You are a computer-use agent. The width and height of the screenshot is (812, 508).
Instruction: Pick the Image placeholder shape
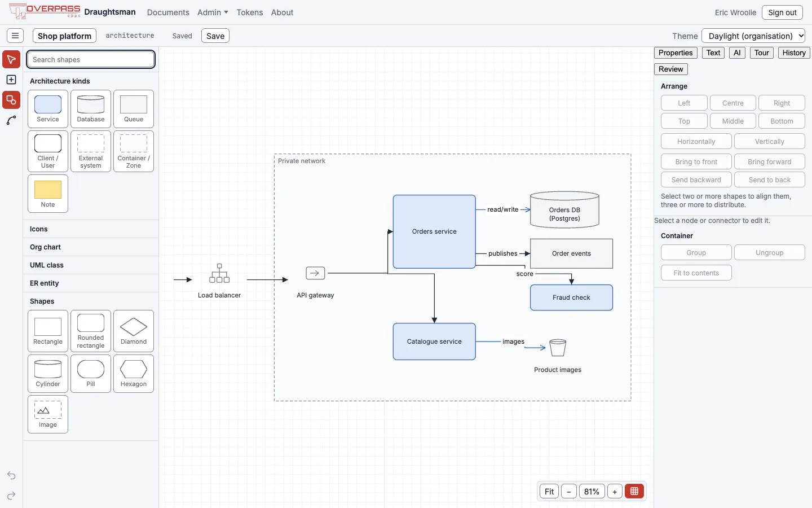48,414
